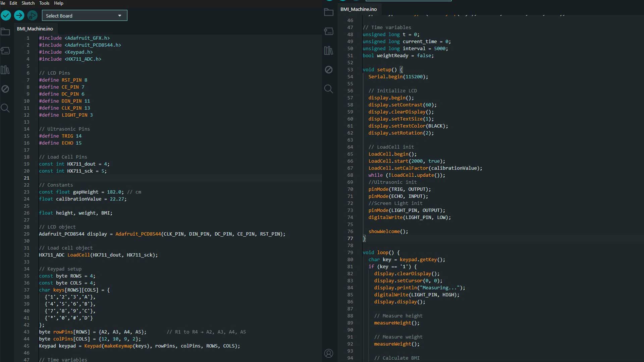Open account profile icon in right window
Screen dimensions: 644x362
[x=329, y=353]
